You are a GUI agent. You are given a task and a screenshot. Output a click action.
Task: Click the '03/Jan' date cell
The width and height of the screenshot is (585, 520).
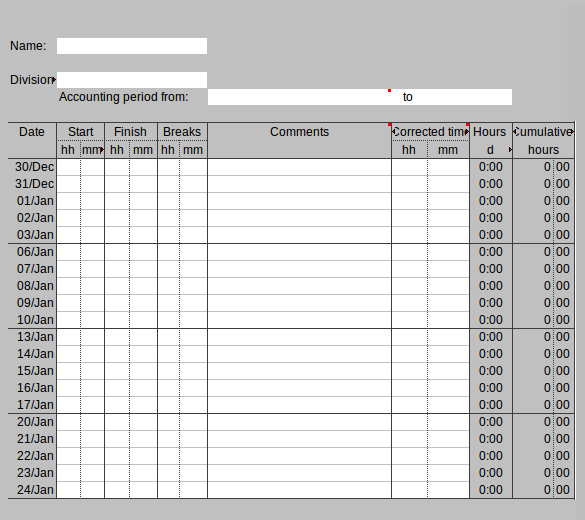tap(32, 235)
